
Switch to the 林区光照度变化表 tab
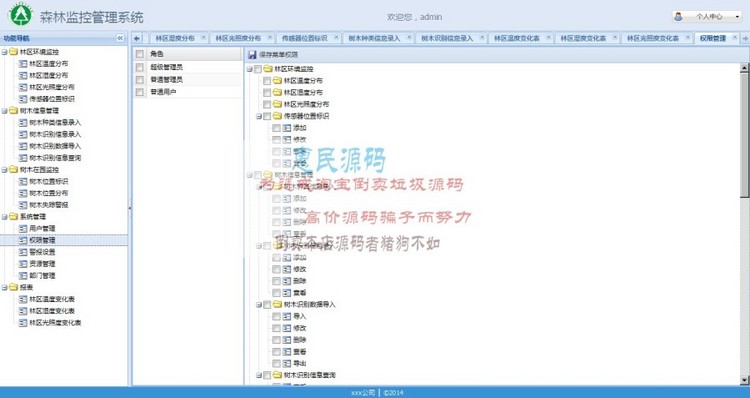pos(657,38)
